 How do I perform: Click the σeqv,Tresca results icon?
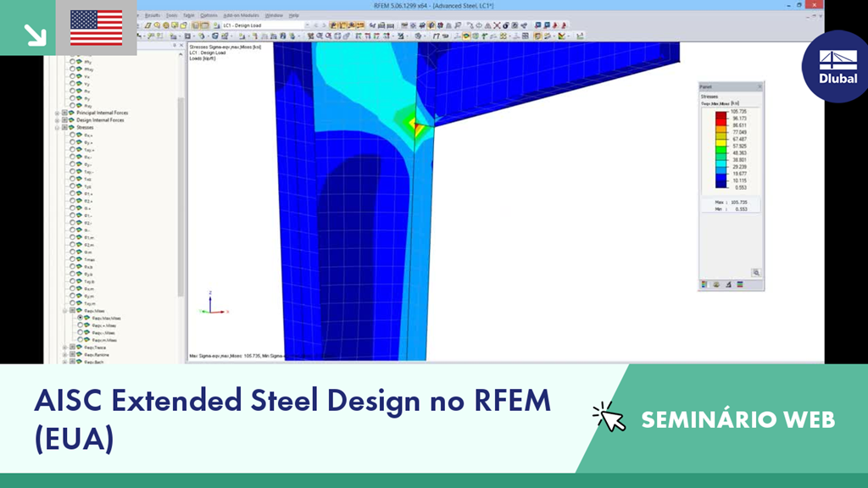tap(79, 347)
